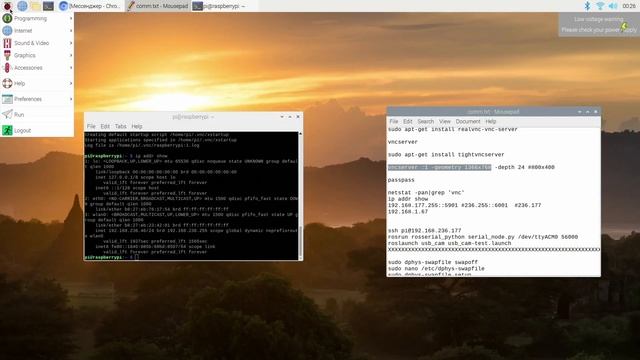Choose Run from the main menu
This screenshot has width=640, height=360.
coord(37,115)
